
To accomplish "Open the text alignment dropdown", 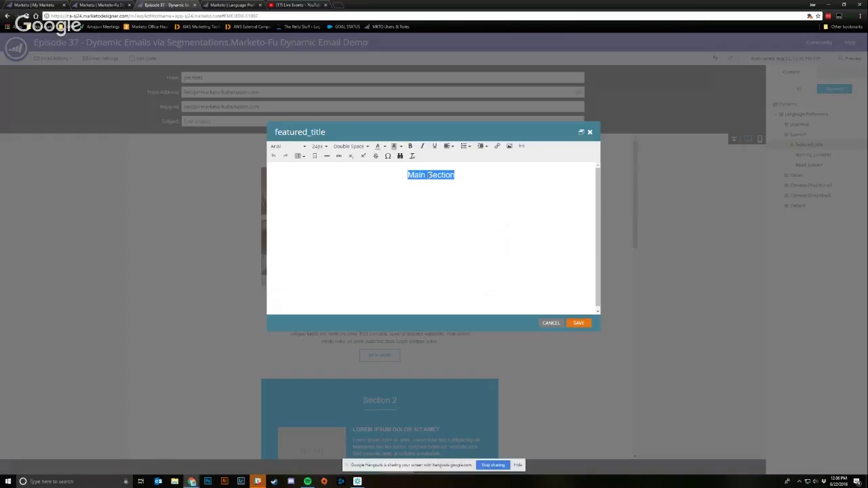I will [449, 146].
